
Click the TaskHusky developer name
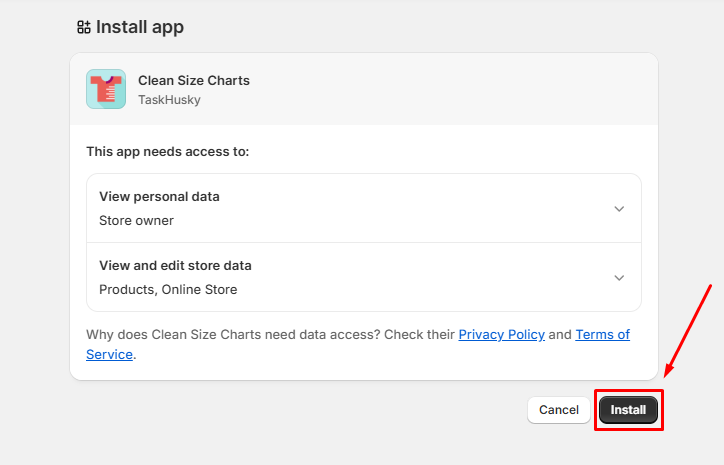point(167,99)
